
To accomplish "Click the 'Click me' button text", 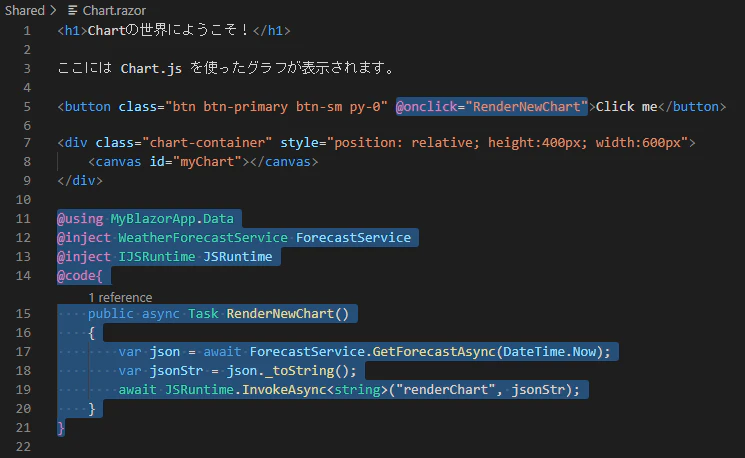I will point(626,106).
